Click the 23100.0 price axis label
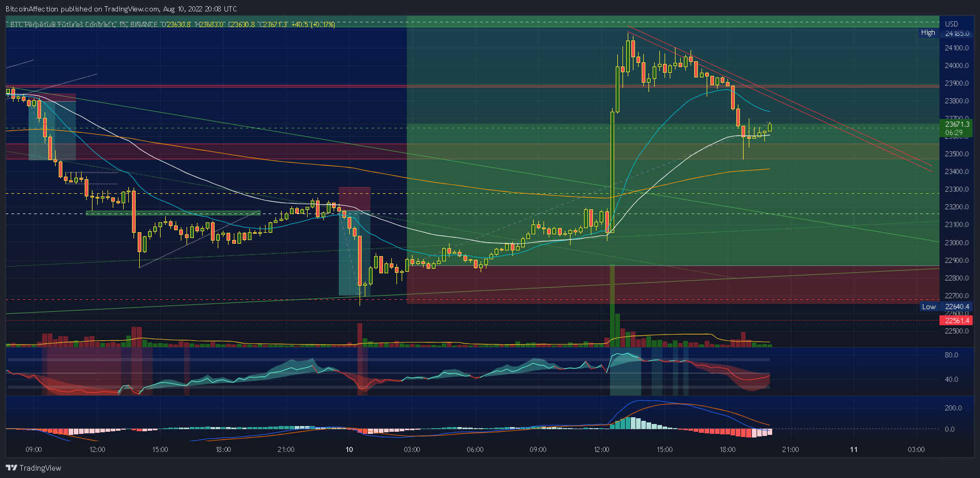Viewport: 980px width, 478px height. click(957, 224)
